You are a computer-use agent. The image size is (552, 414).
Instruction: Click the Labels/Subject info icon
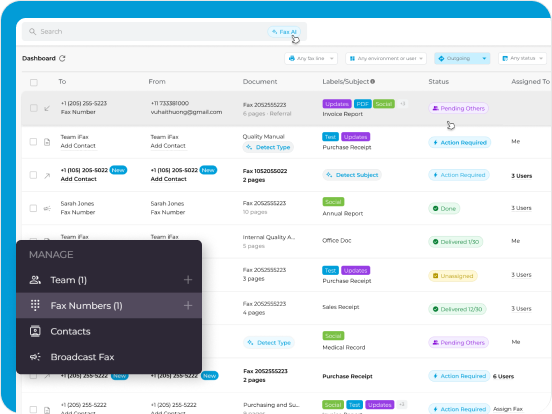(x=372, y=82)
